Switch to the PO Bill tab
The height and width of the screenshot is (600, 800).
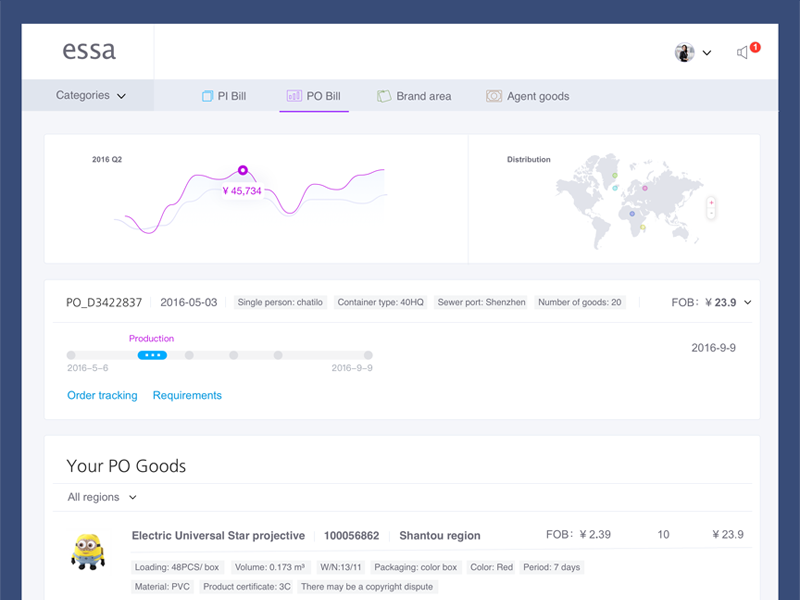(x=314, y=96)
